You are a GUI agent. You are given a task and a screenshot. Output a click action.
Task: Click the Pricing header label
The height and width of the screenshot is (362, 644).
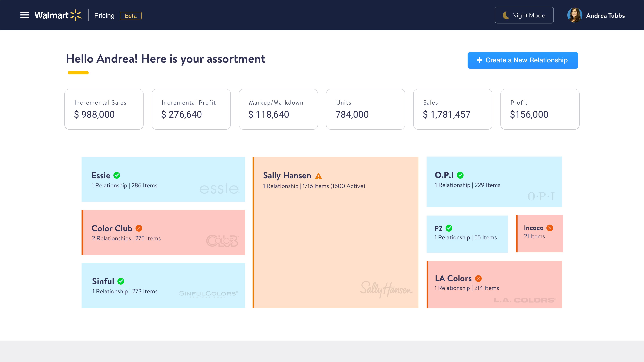104,15
